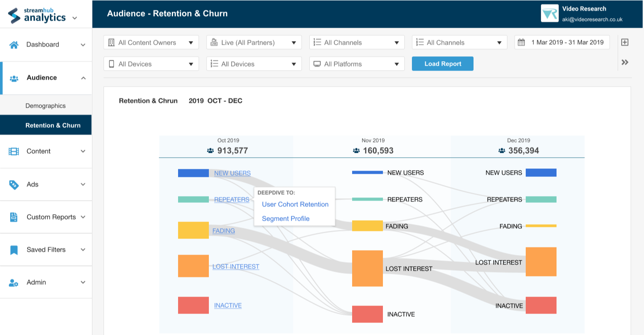This screenshot has width=644, height=335.
Task: Click the Video Research account logo
Action: pyautogui.click(x=549, y=13)
